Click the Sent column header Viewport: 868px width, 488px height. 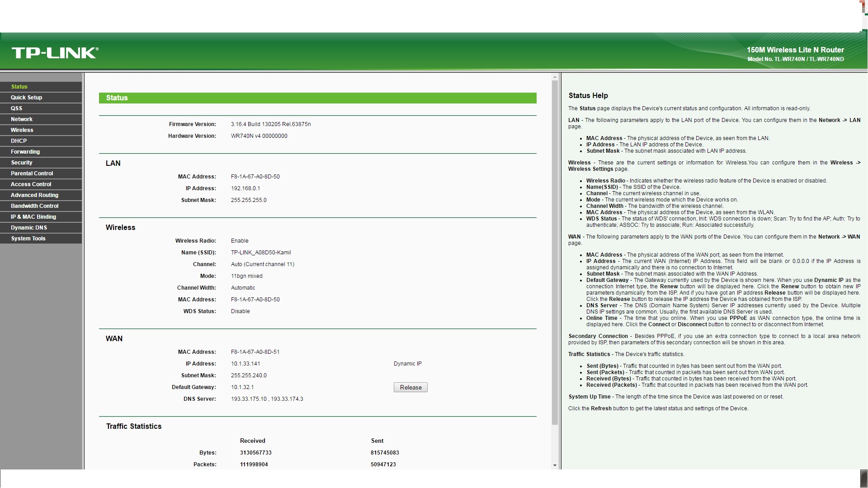tap(377, 441)
